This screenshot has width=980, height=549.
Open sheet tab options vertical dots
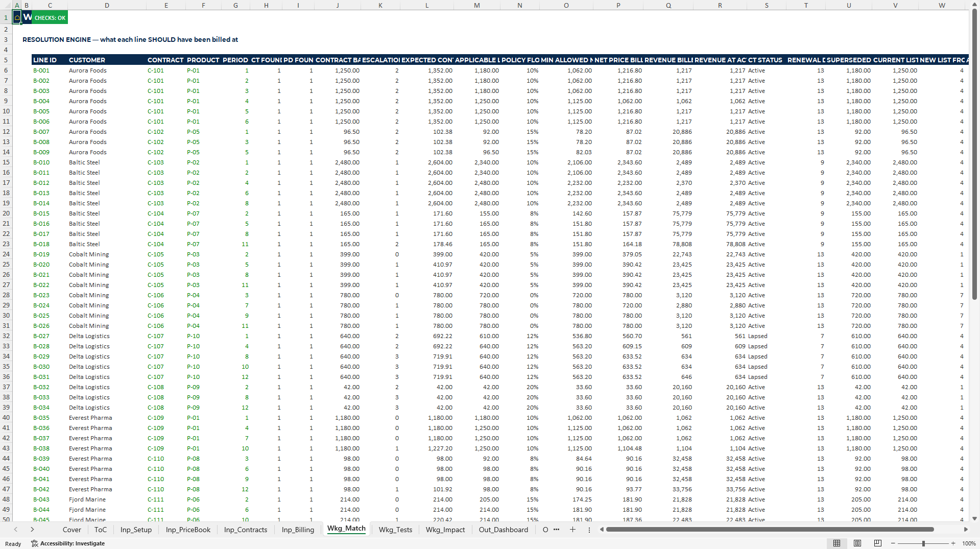click(589, 530)
